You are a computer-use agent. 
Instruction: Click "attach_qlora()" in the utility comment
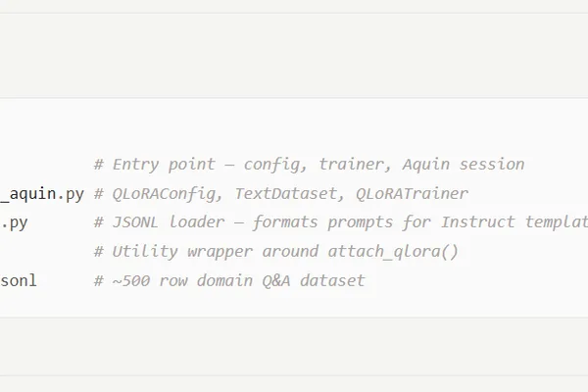[x=393, y=252]
